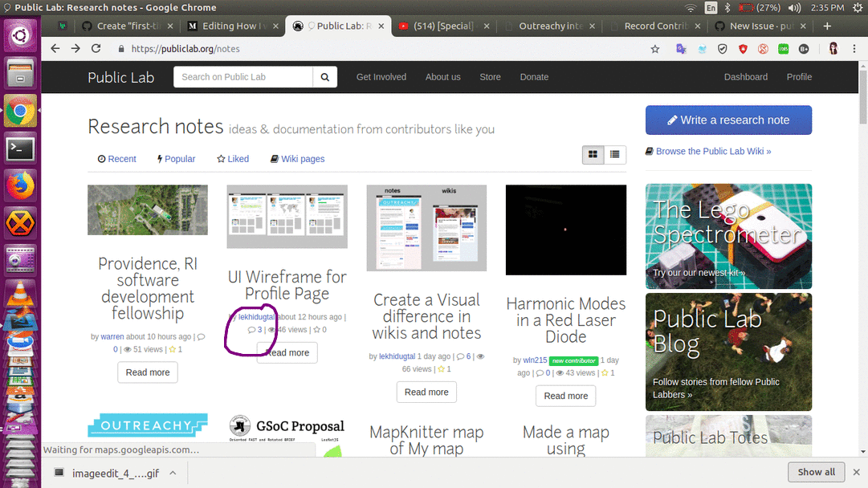Open Ubuntu dash search icon

[x=20, y=36]
